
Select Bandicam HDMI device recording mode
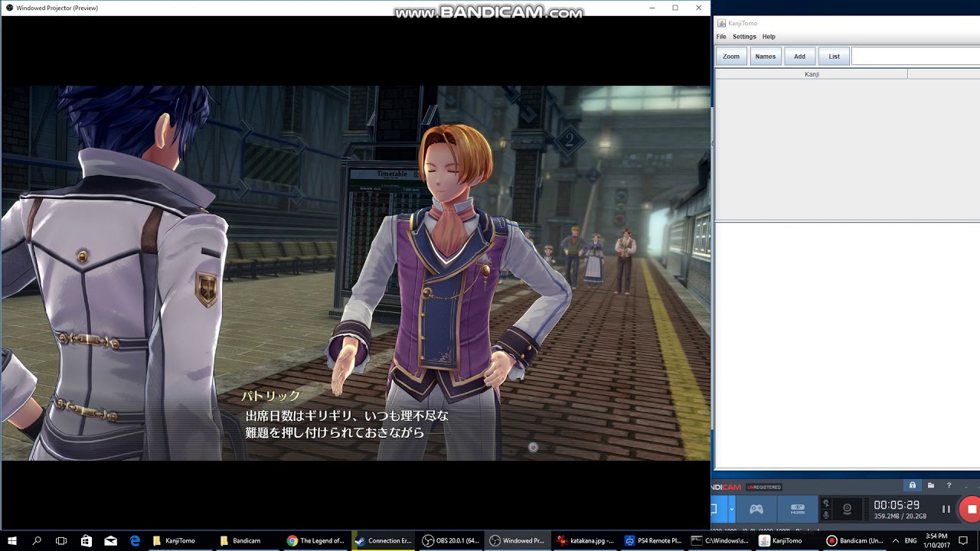tap(798, 509)
